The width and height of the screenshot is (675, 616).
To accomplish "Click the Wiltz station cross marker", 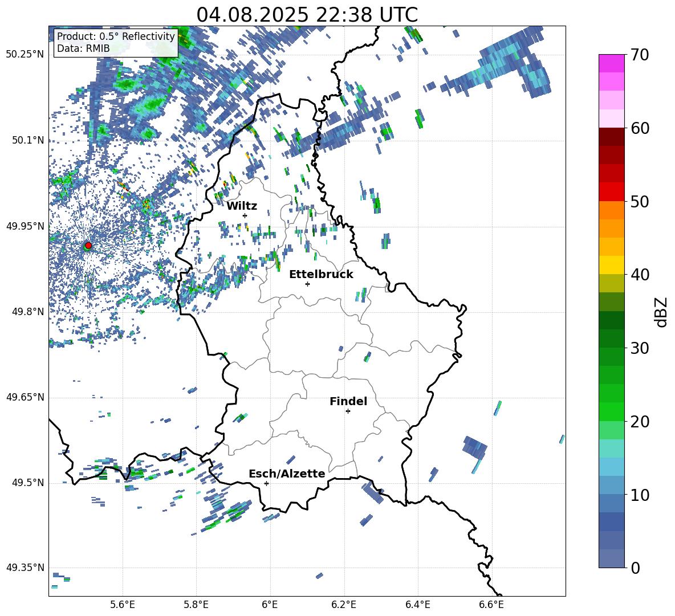I will pos(245,215).
